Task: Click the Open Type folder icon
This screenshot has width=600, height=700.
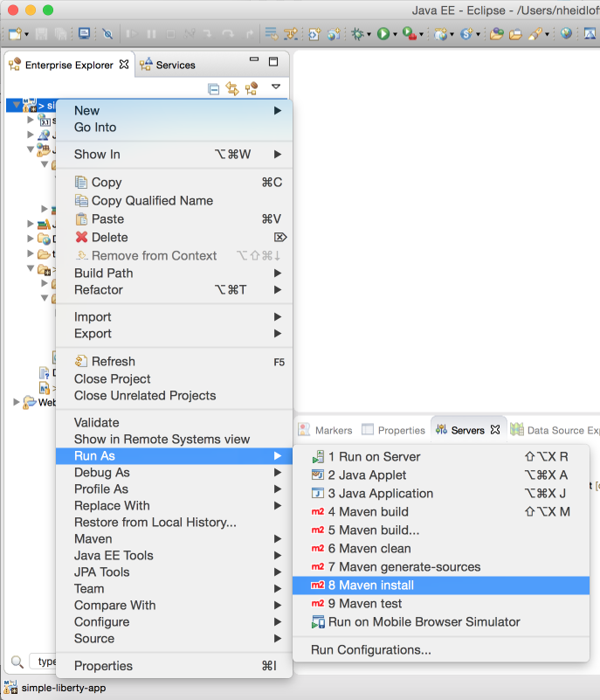Action: [x=496, y=34]
